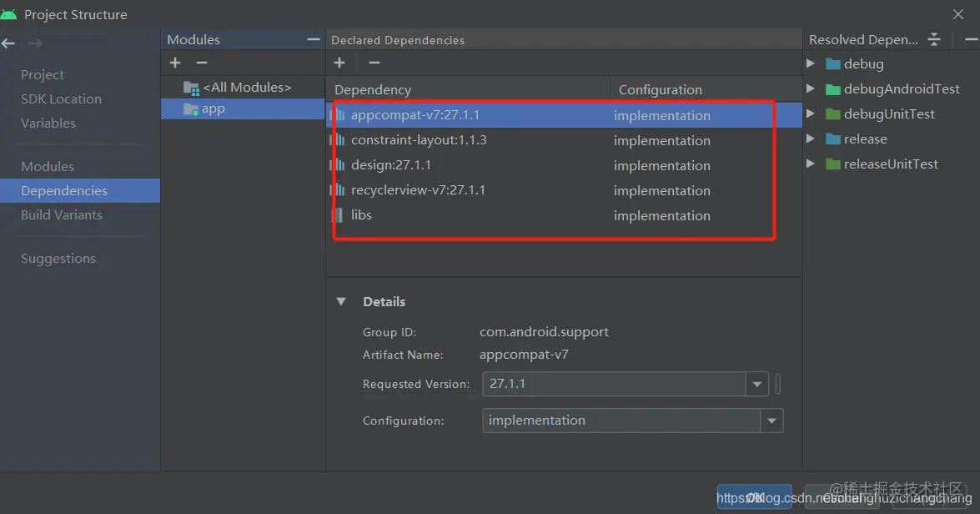Remove selected declared dependency with minus icon
980x514 pixels.
point(374,63)
